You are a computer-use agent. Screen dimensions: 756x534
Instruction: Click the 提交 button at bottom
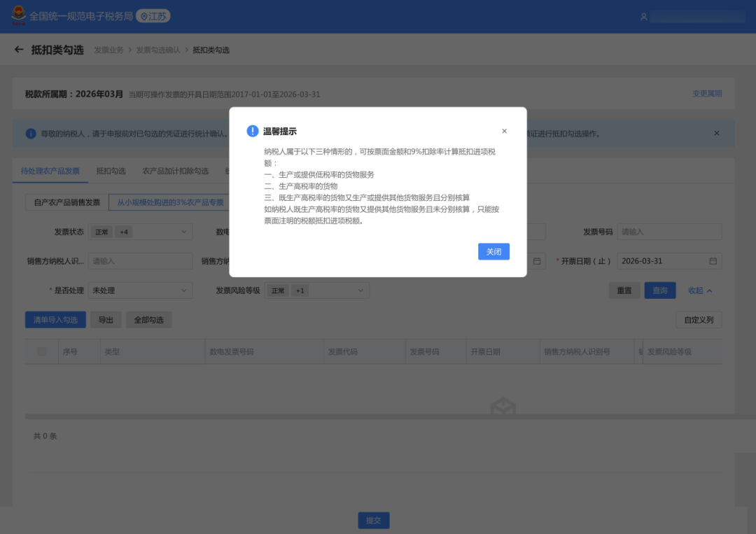coord(374,521)
